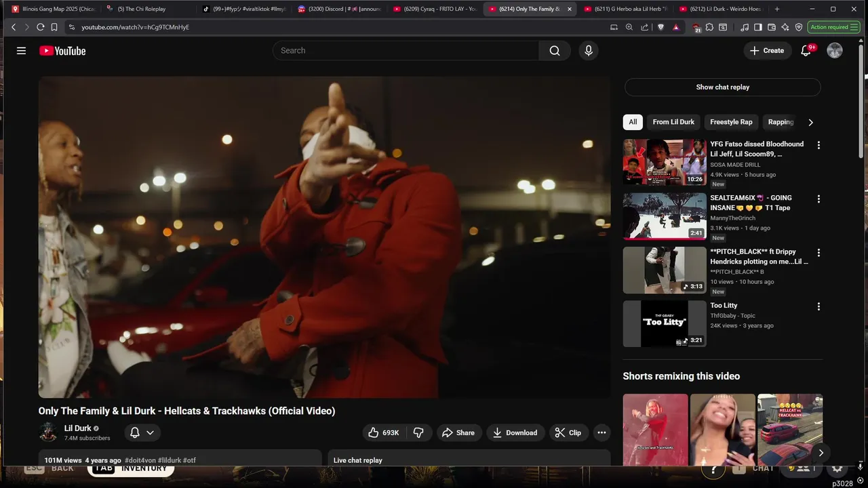Open the account avatar menu
The image size is (868, 488).
(835, 51)
